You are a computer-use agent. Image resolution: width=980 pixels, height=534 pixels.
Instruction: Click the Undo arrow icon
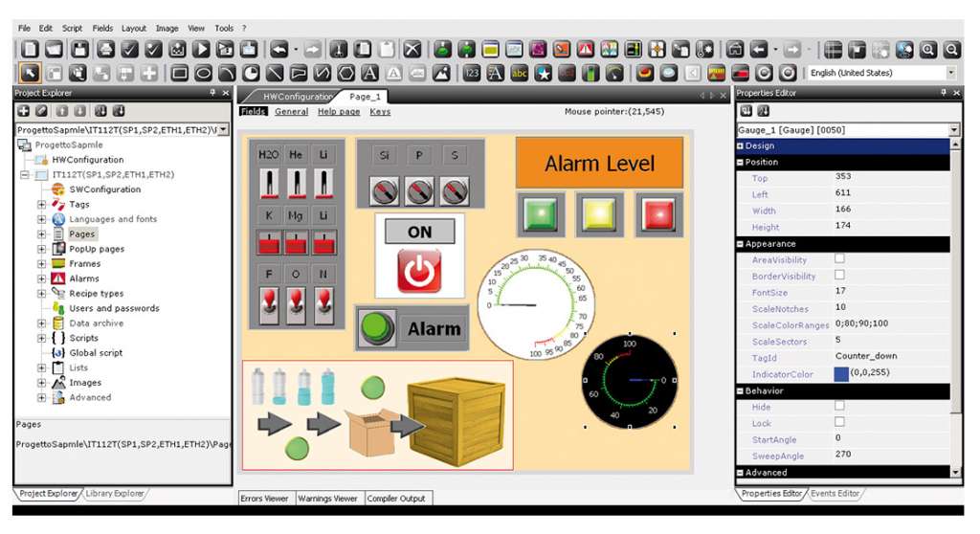(279, 49)
